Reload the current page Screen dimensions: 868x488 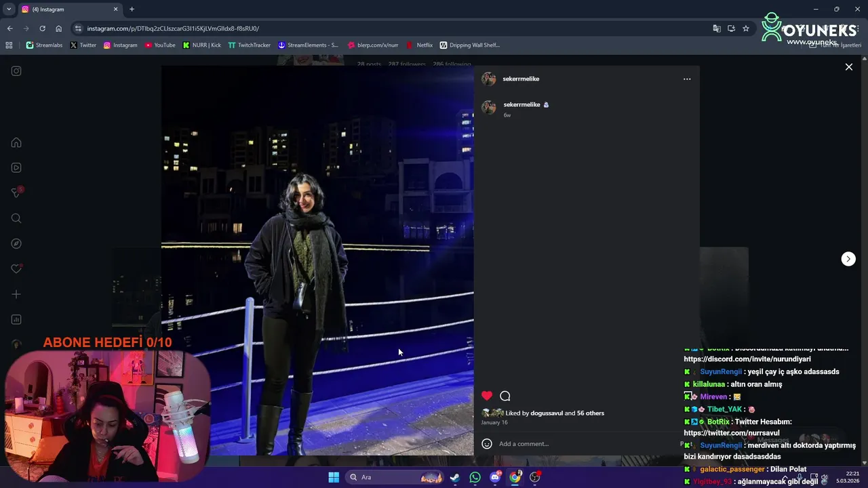click(42, 28)
